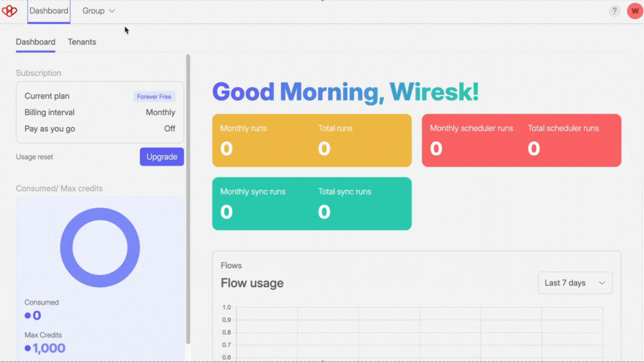Click the Monthly scheduler runs value
644x362 pixels.
click(436, 149)
